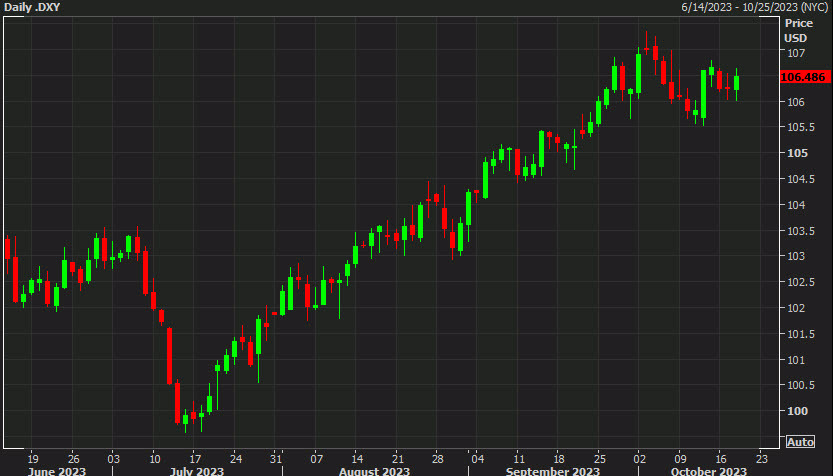Click the June 2023 month label

56,471
